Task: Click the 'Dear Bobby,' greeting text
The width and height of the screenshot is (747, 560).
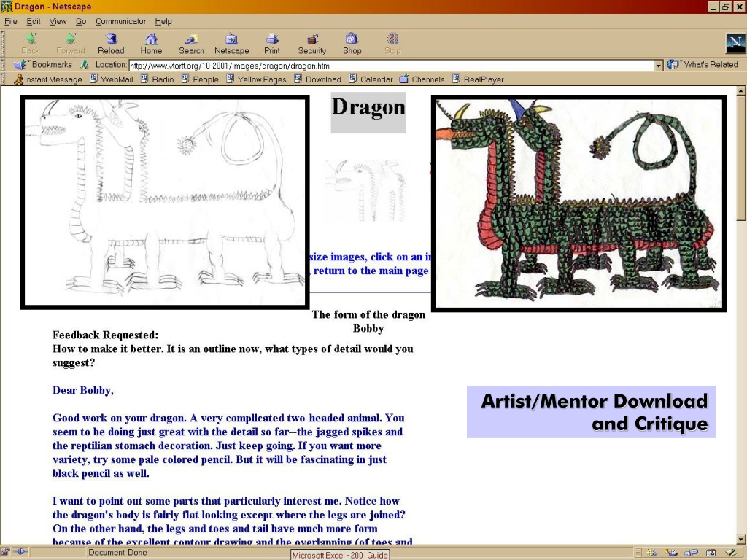Action: tap(83, 391)
